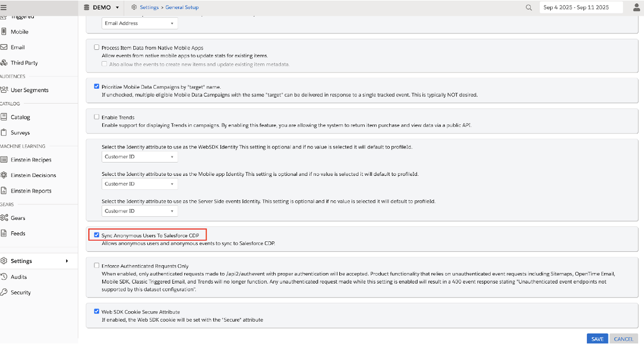
Task: Click the search magnifier icon
Action: coord(529,8)
